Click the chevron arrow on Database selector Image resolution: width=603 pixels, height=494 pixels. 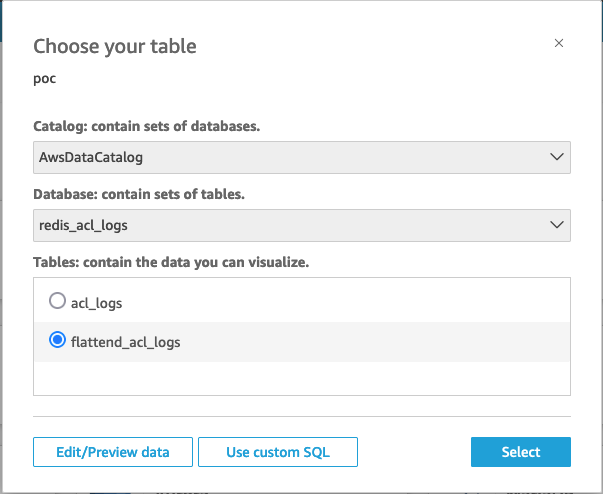coord(557,226)
